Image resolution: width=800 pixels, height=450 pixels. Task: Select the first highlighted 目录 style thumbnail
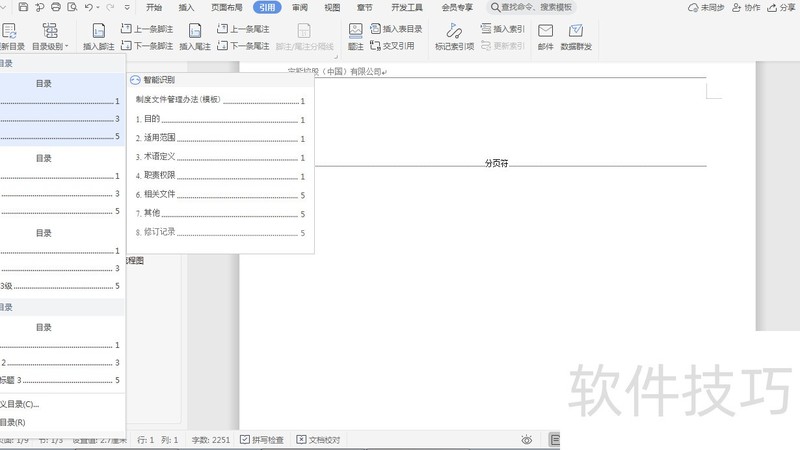pos(61,109)
